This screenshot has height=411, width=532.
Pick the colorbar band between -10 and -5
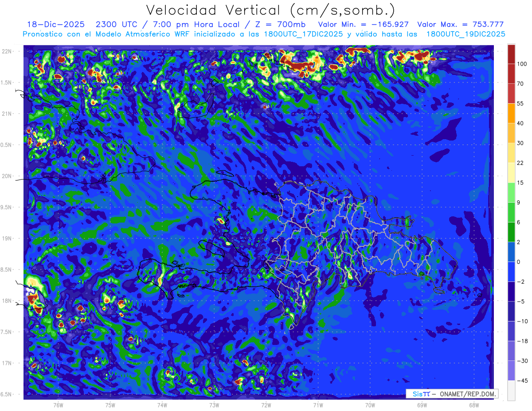pos(511,311)
